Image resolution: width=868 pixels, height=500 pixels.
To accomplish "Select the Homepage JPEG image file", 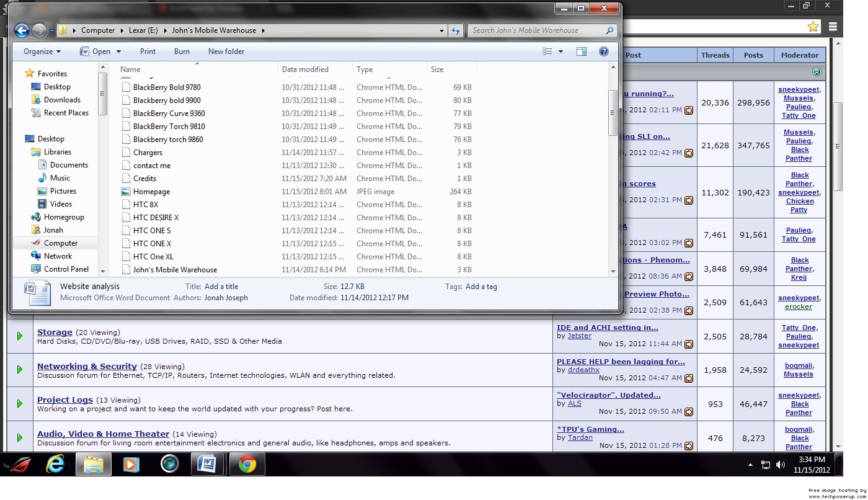I will coord(151,192).
